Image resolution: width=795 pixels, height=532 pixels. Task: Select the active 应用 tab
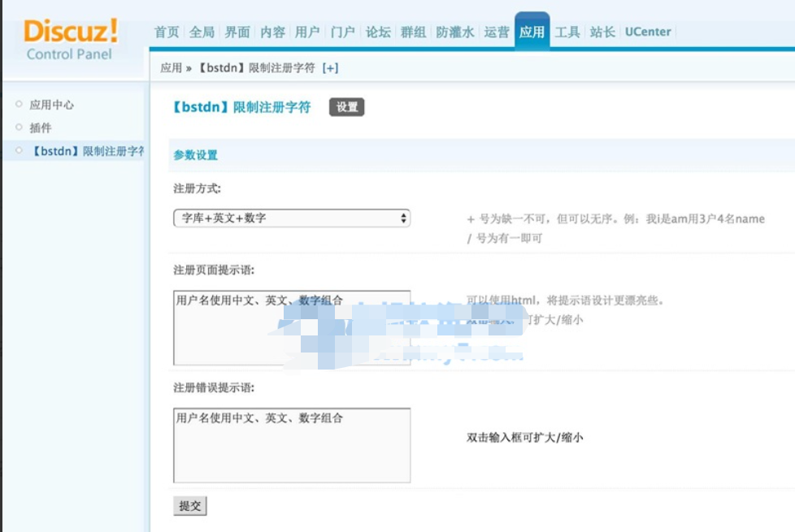click(531, 32)
